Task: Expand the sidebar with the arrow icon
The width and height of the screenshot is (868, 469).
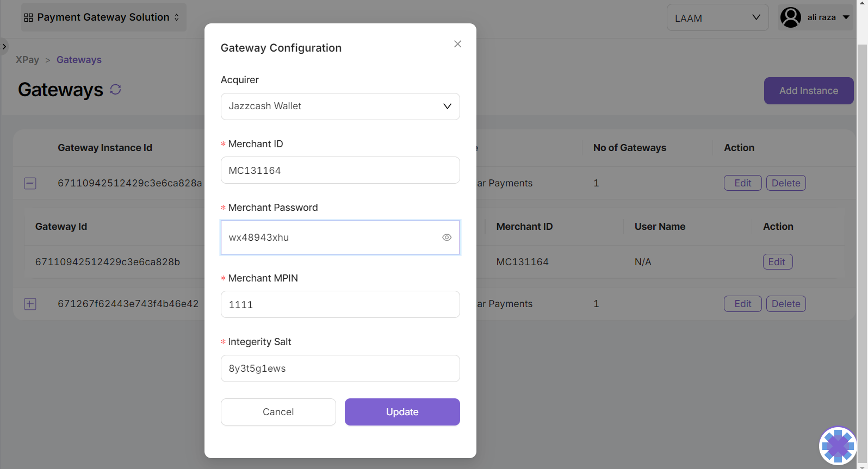Action: click(x=4, y=47)
